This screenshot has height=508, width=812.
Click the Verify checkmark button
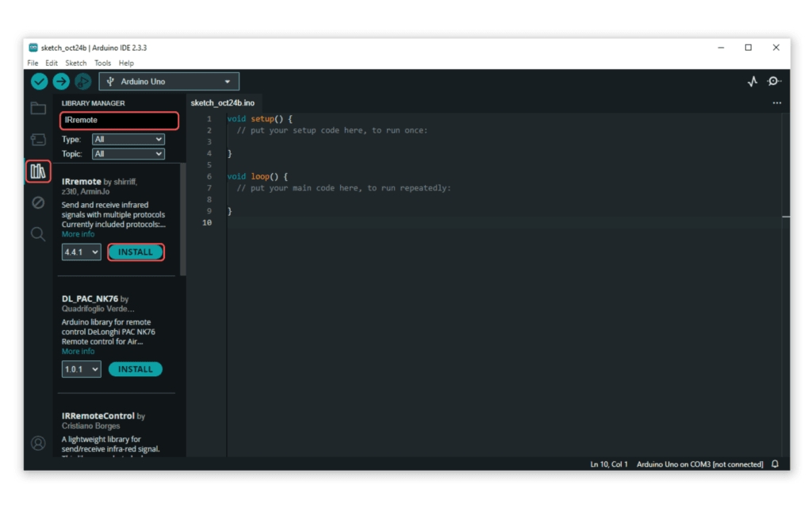40,82
